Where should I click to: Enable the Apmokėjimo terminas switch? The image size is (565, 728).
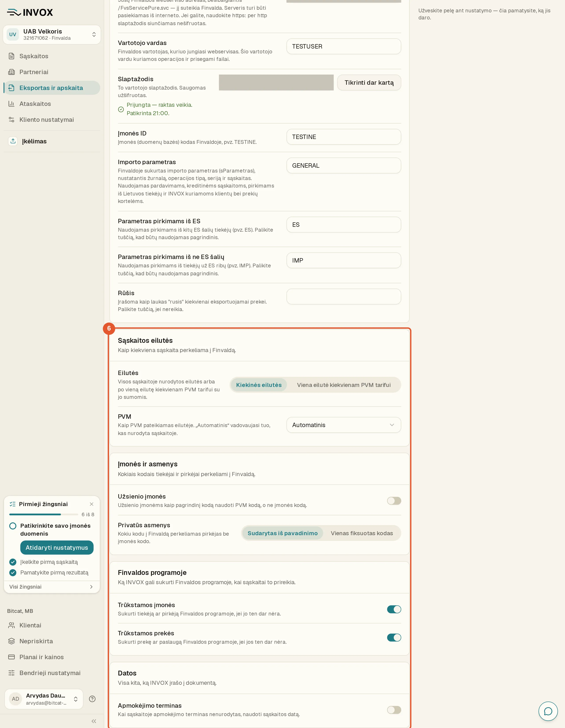pos(394,710)
